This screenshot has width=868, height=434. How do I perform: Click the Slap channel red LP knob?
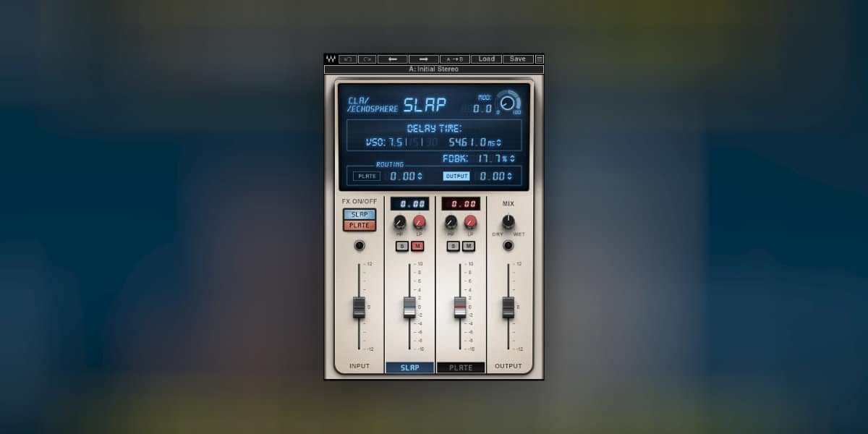pos(420,222)
